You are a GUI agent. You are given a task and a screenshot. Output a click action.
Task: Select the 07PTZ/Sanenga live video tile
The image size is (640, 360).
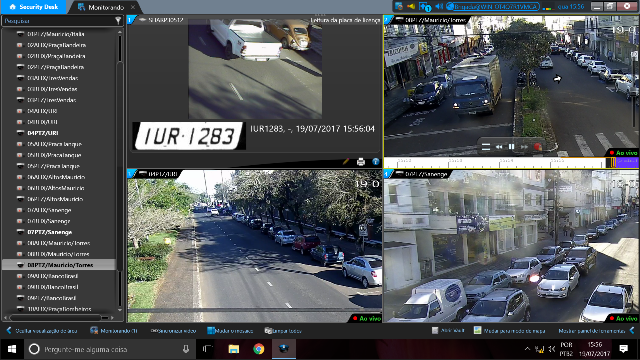click(511, 246)
